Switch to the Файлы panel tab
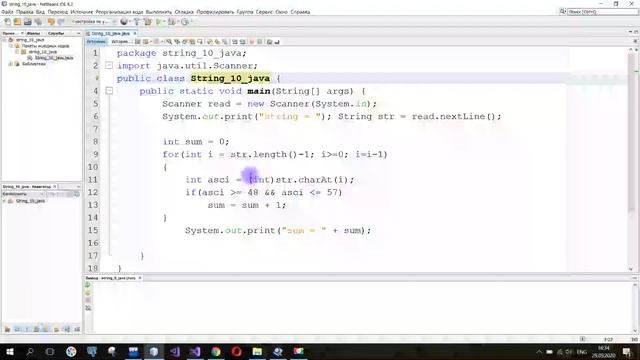 pyautogui.click(x=33, y=33)
